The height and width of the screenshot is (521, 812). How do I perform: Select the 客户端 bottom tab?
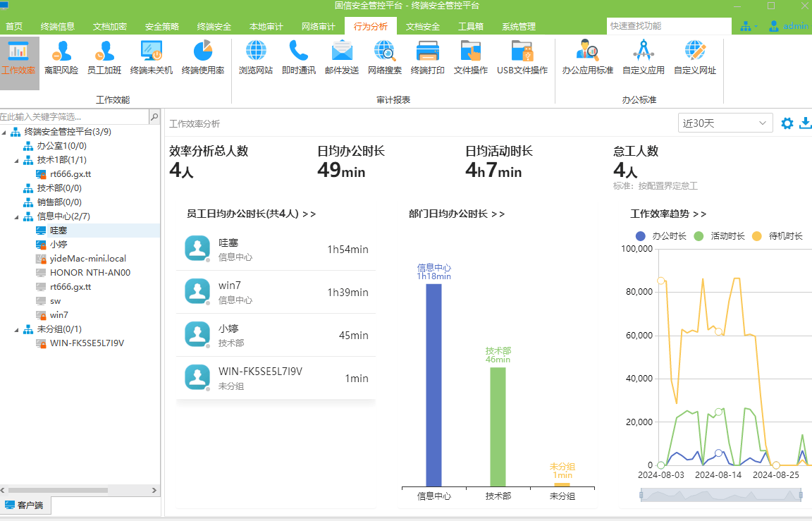[x=25, y=505]
